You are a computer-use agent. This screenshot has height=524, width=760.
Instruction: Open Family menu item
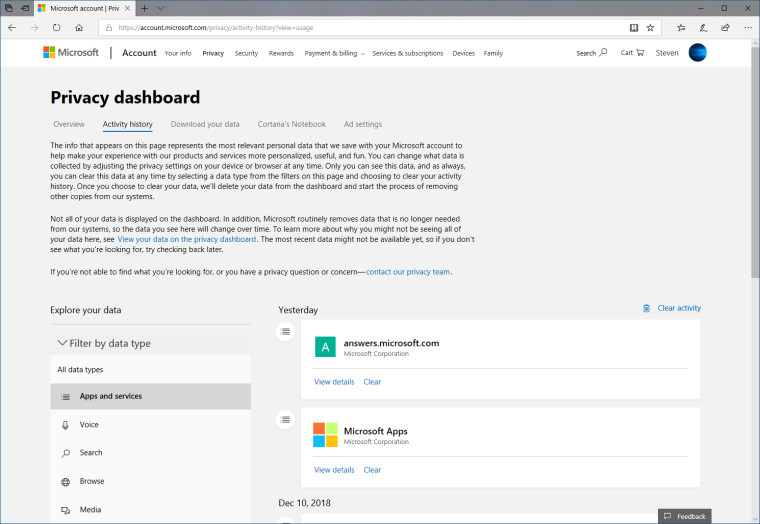tap(493, 53)
